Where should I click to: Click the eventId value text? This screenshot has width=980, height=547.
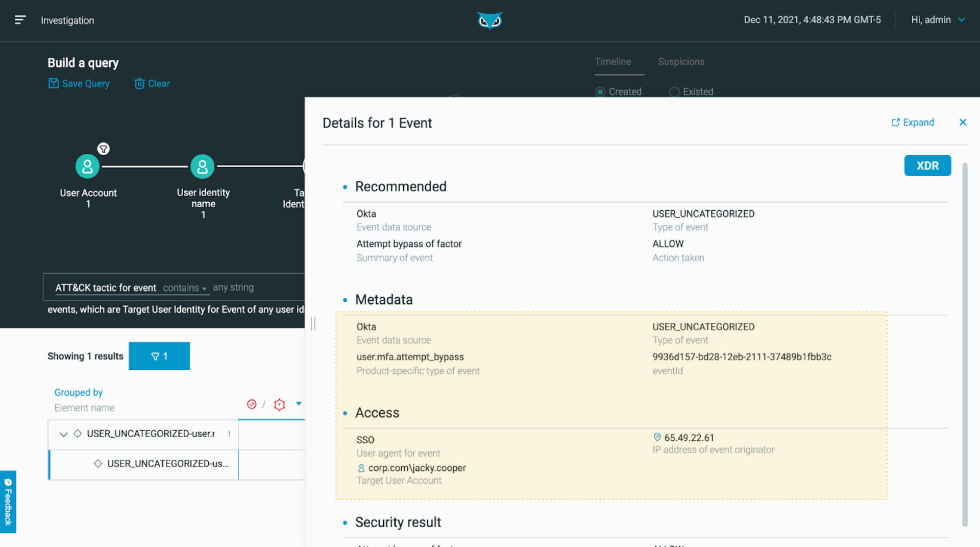point(742,357)
